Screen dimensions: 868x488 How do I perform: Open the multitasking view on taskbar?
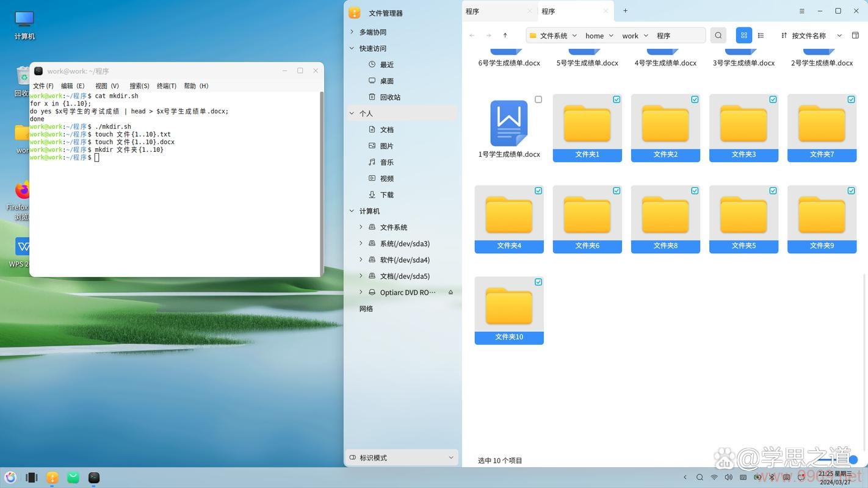click(x=32, y=478)
